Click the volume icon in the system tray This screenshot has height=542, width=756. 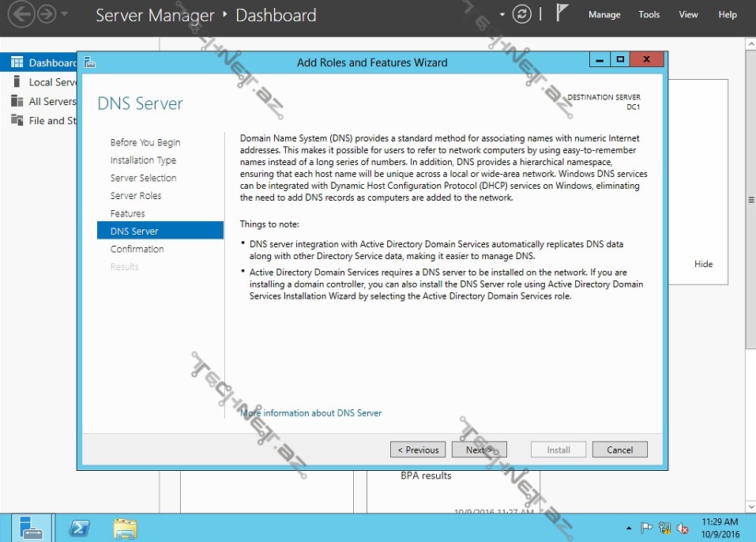click(x=682, y=528)
